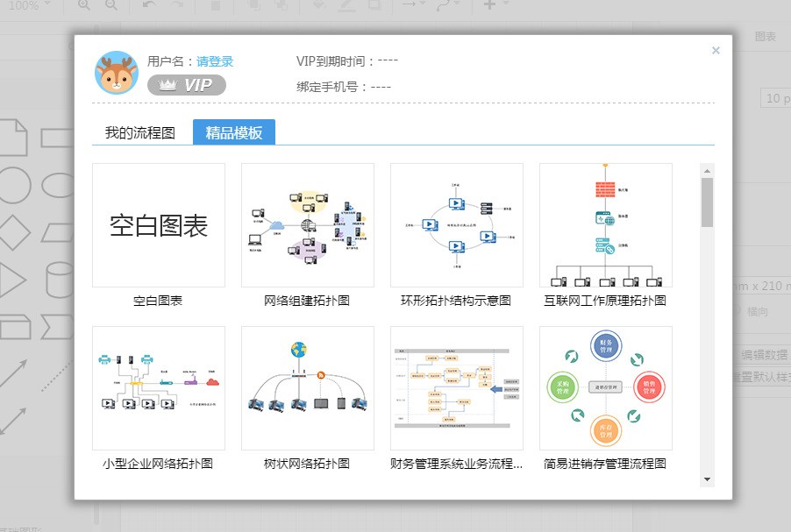The height and width of the screenshot is (532, 791).
Task: Switch to the 我的流程图 tab
Action: click(139, 132)
